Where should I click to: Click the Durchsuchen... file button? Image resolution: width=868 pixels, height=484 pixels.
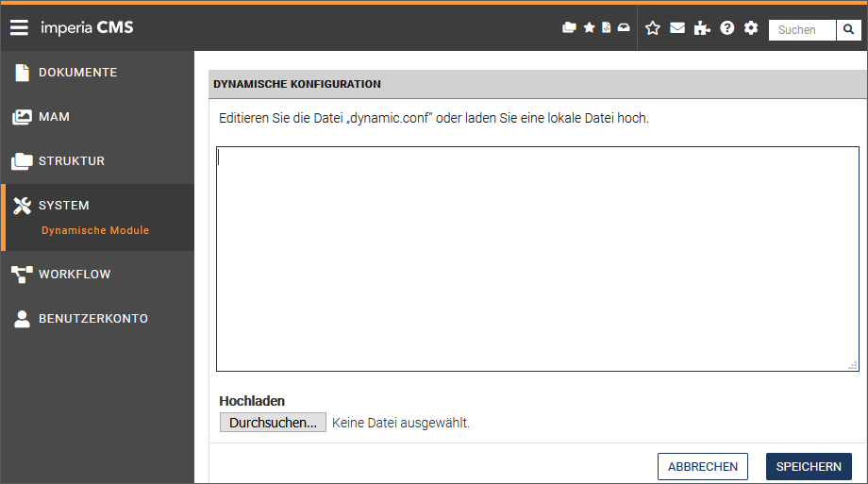pyautogui.click(x=273, y=423)
